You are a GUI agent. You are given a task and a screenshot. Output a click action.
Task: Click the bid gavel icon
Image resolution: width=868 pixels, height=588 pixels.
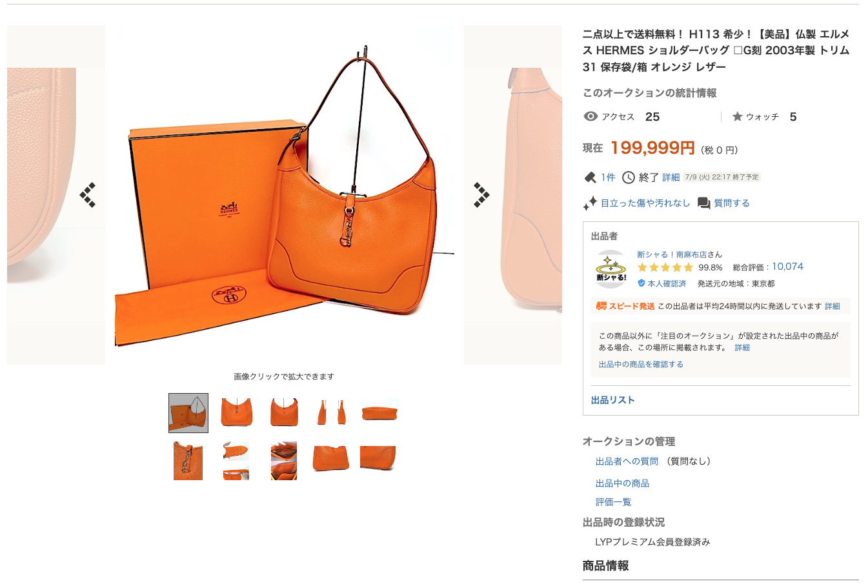point(590,177)
